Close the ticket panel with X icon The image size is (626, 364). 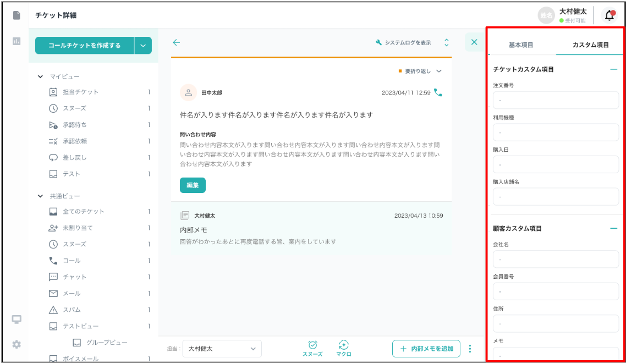(x=474, y=42)
